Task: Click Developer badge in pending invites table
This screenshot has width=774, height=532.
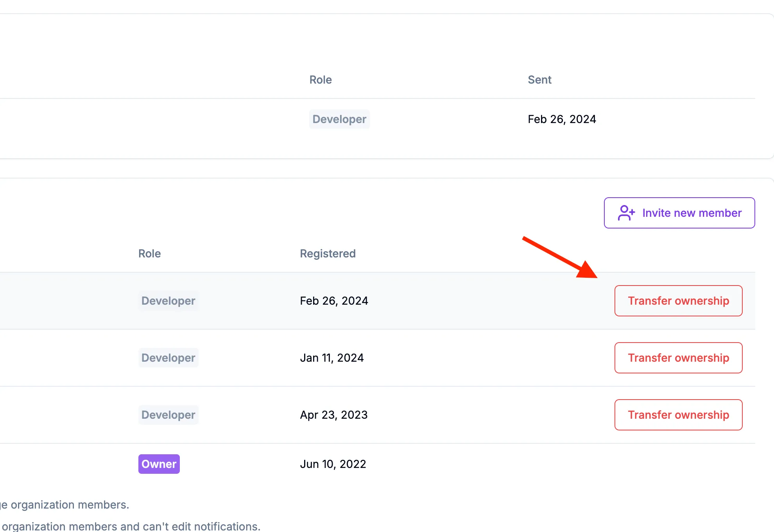Action: (x=339, y=119)
